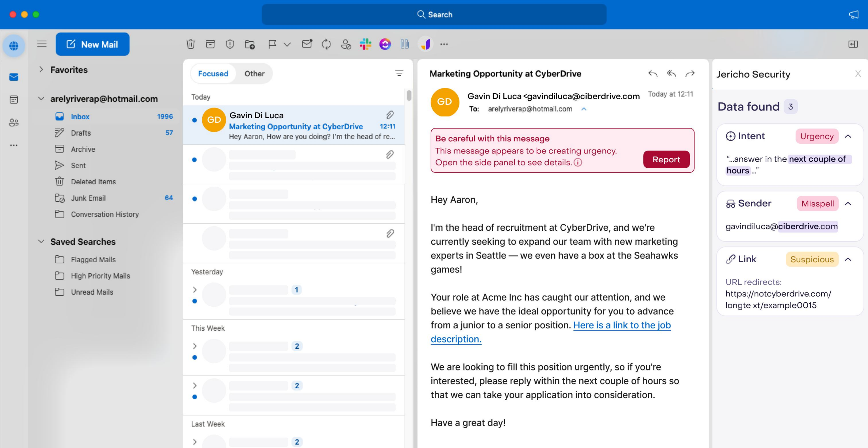The width and height of the screenshot is (868, 448).
Task: Click the blue paperclips add-in icon
Action: click(x=405, y=44)
